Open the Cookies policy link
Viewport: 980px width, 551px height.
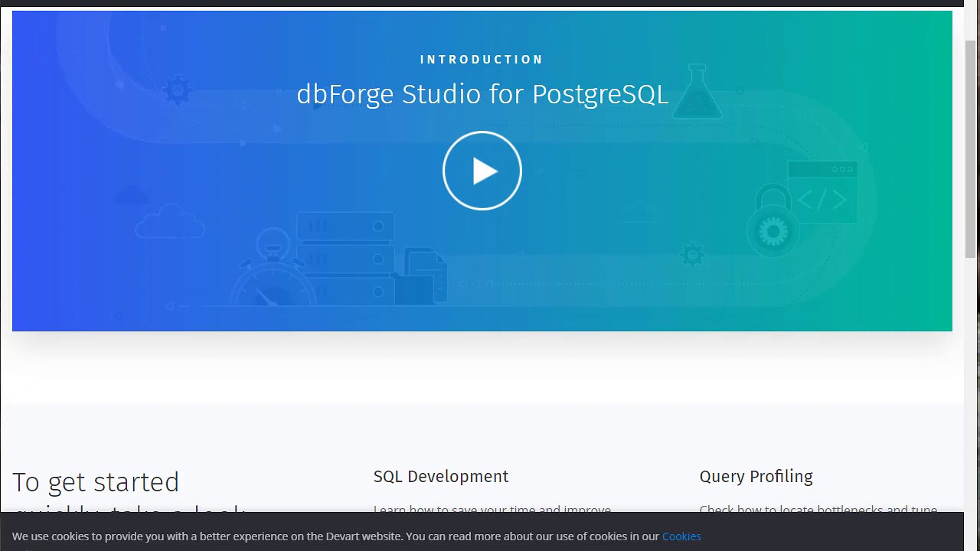(681, 536)
